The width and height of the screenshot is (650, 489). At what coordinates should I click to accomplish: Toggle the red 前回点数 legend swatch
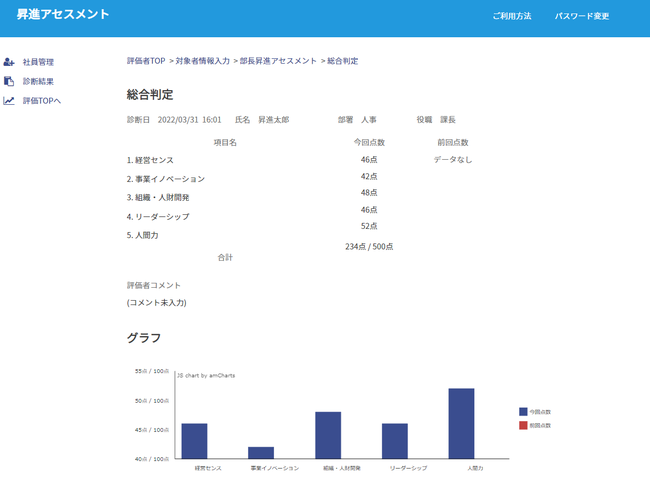523,426
